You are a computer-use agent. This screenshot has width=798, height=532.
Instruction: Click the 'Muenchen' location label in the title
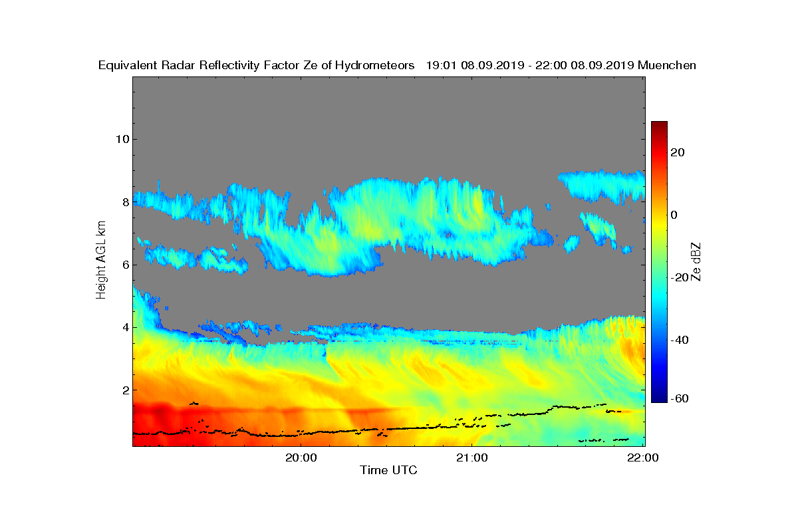click(667, 65)
